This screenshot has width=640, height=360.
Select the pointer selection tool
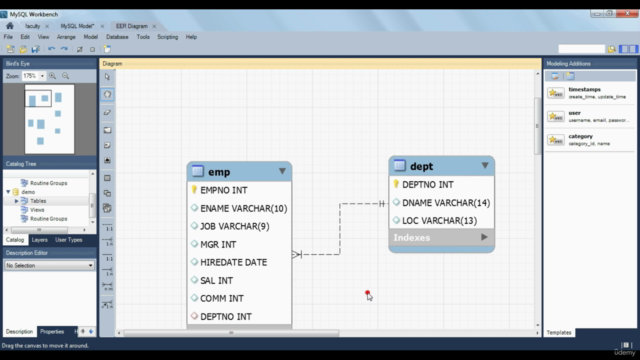[x=107, y=77]
